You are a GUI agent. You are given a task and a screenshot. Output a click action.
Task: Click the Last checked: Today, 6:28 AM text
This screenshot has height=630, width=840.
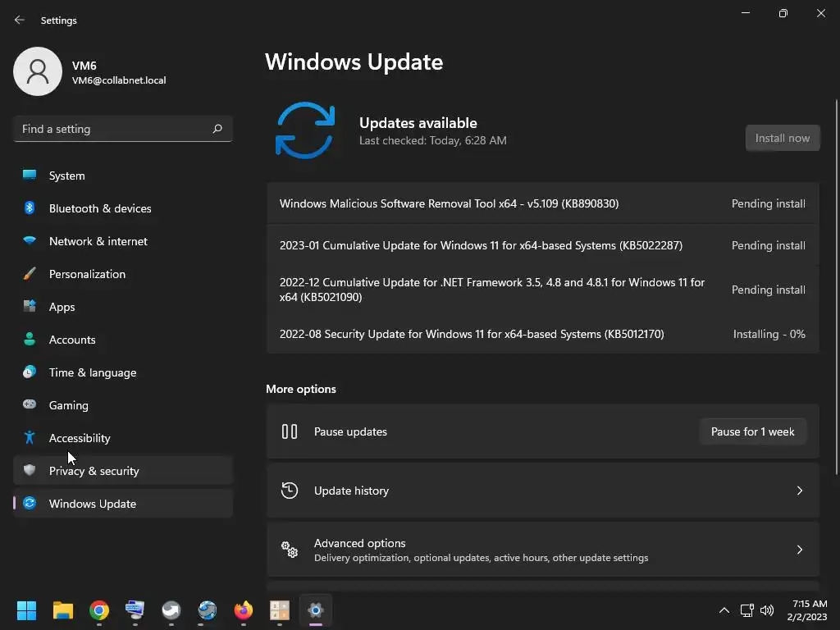click(x=433, y=140)
